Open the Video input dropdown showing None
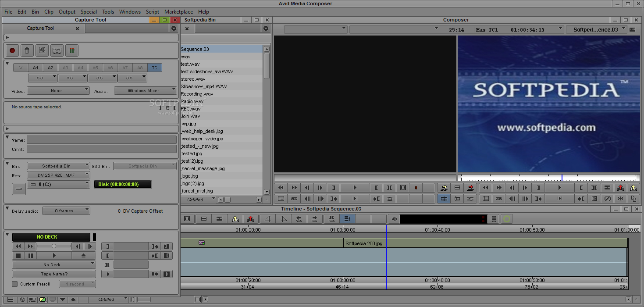This screenshot has width=644, height=307. tap(58, 90)
